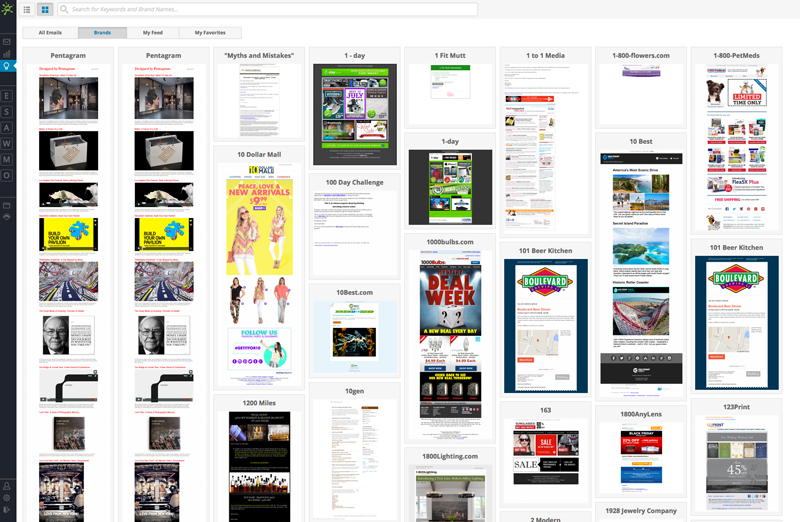This screenshot has height=522, width=800.
Task: Switch to grid view layout
Action: coord(45,9)
